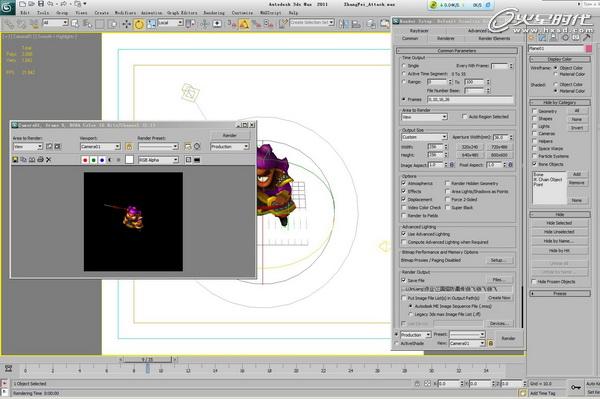Toggle the red channel button in the frame window
Image resolution: width=600 pixels, height=399 pixels.
point(85,160)
